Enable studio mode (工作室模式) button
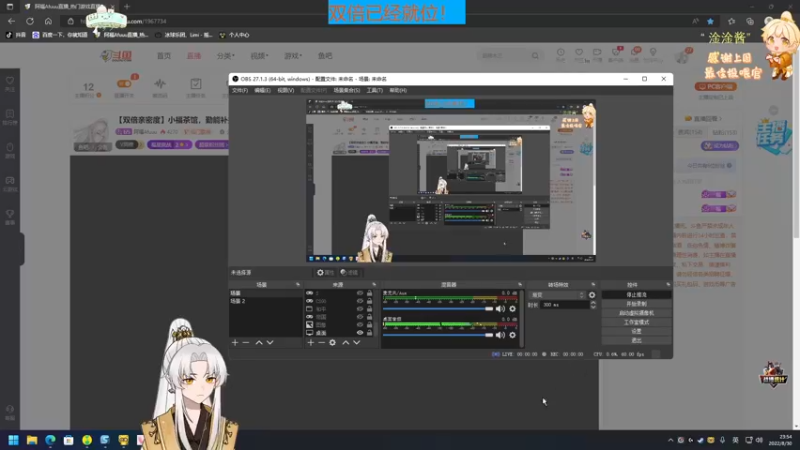 [636, 322]
